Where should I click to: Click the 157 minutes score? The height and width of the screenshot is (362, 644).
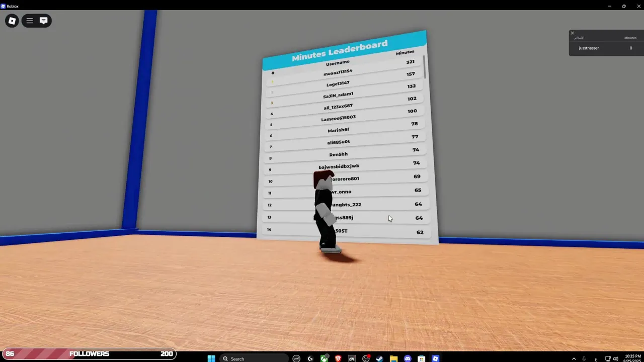click(411, 74)
